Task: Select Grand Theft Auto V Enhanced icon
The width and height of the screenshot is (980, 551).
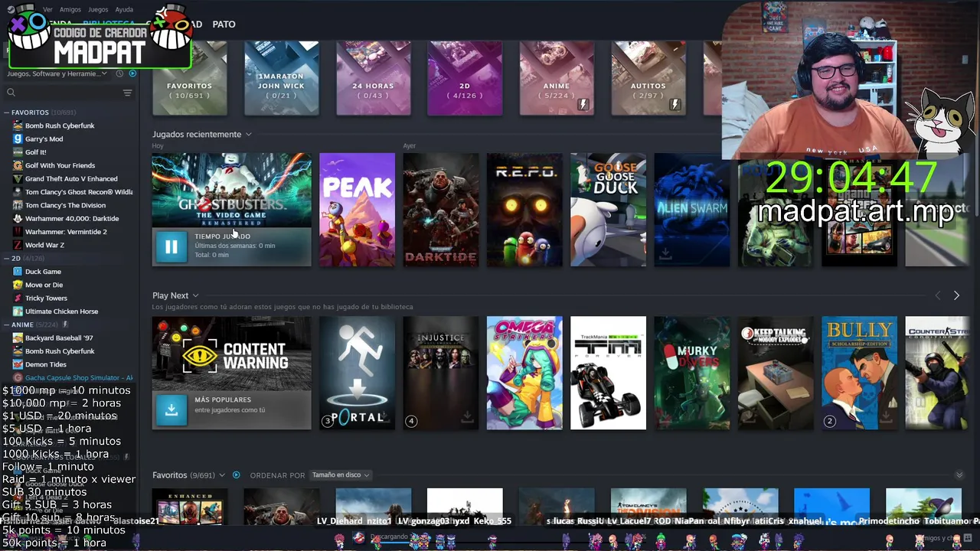Action: 18,178
